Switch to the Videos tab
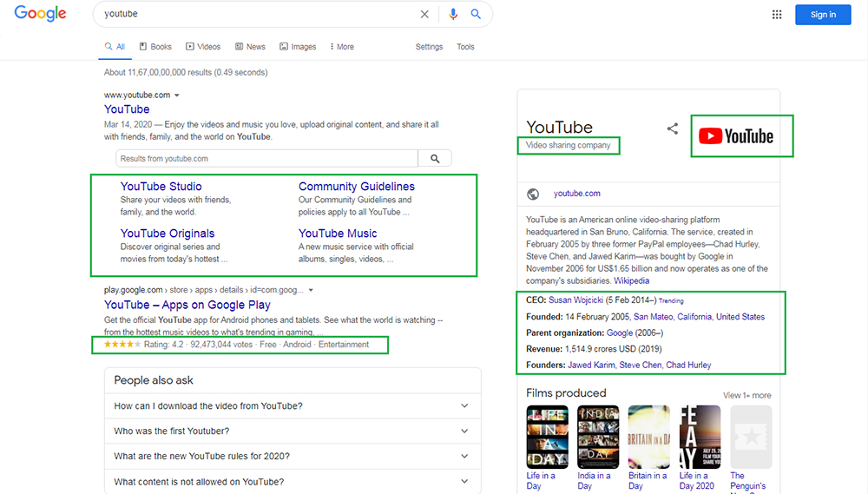The height and width of the screenshot is (494, 868). 203,47
